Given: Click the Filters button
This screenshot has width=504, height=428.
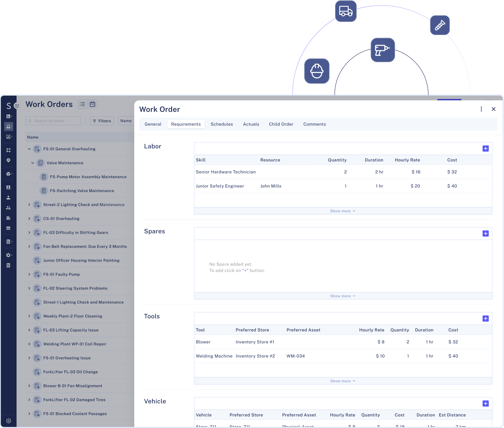Looking at the screenshot, I should tap(102, 121).
